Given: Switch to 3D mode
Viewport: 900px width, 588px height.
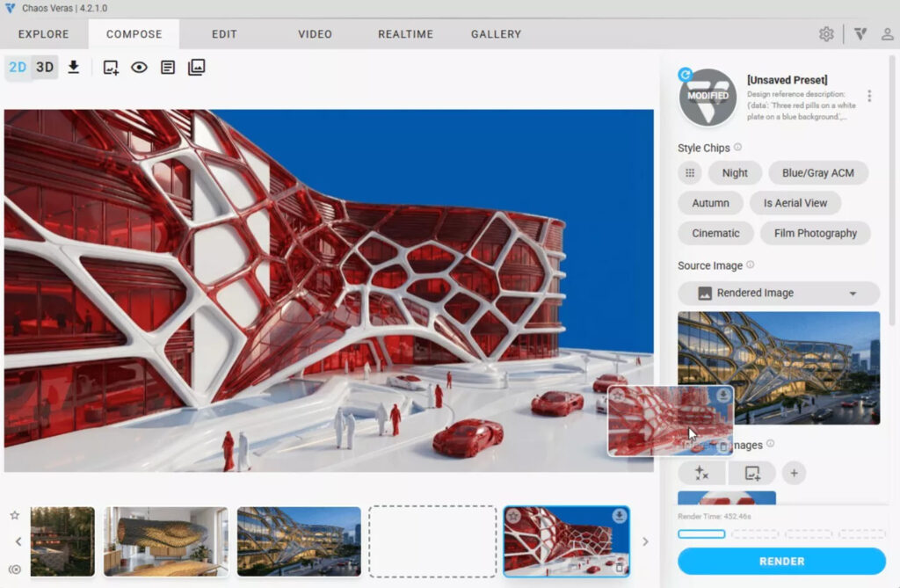Looking at the screenshot, I should 44,66.
